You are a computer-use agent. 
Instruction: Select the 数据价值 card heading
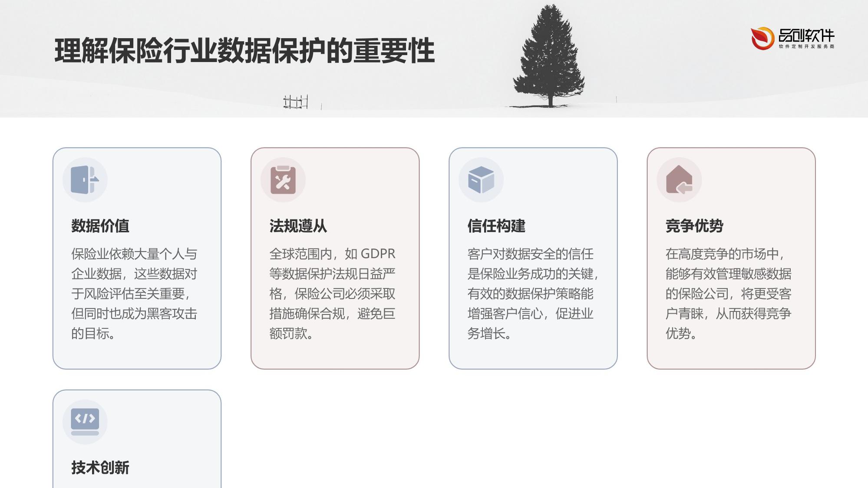(100, 226)
